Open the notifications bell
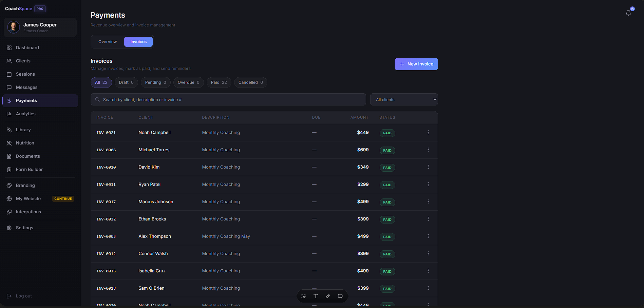This screenshot has height=308, width=644. 628,13
